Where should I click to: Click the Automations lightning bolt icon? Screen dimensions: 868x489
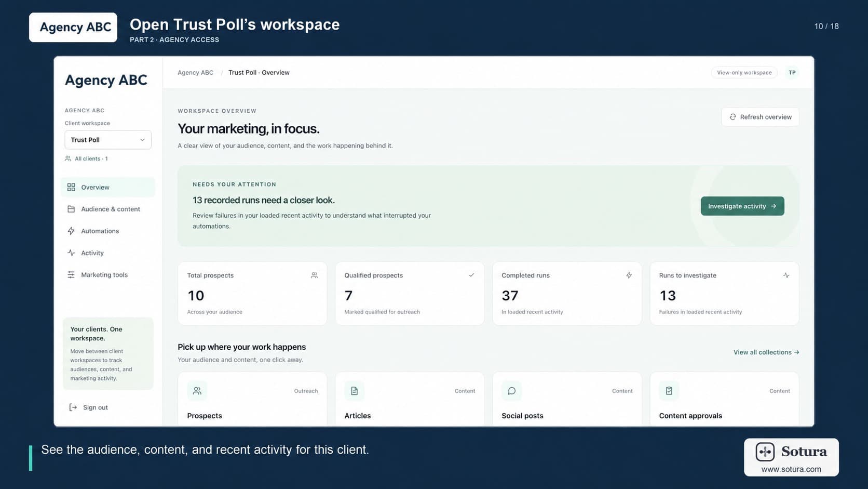click(x=71, y=231)
